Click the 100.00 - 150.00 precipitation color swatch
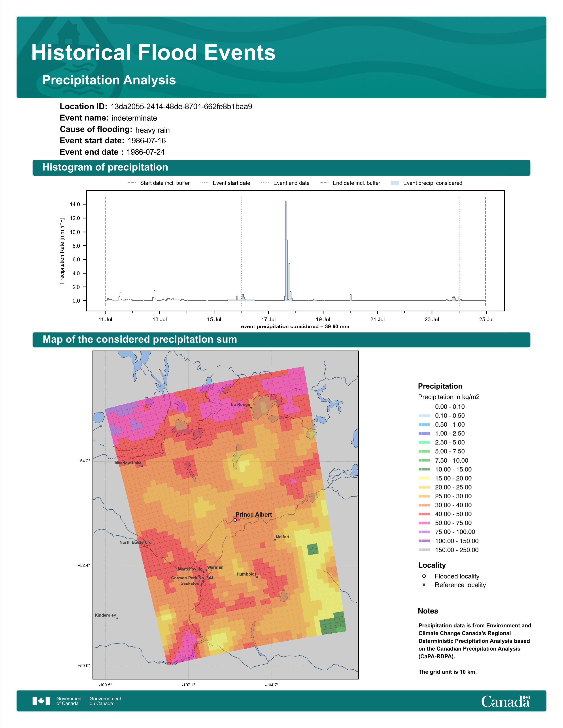The image size is (563, 728). [424, 541]
